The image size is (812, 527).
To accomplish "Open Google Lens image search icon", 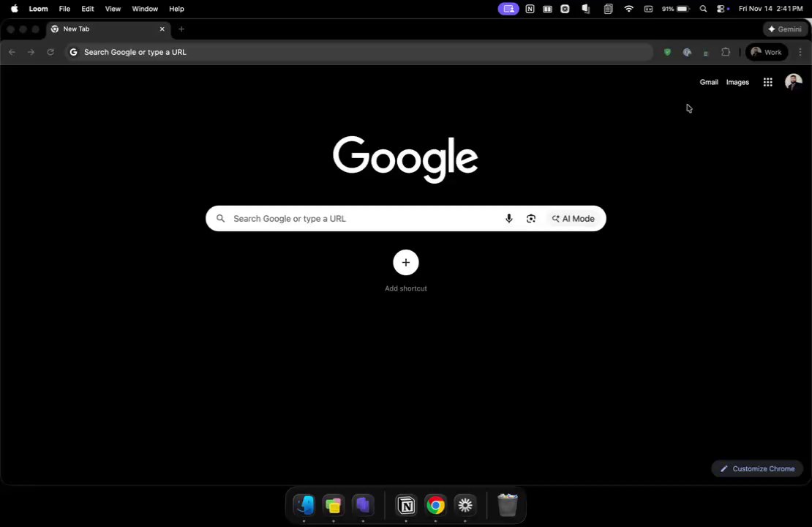I will pos(531,219).
